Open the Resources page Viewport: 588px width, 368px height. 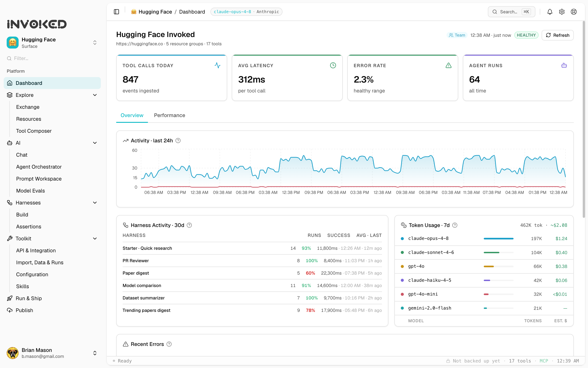pos(29,119)
